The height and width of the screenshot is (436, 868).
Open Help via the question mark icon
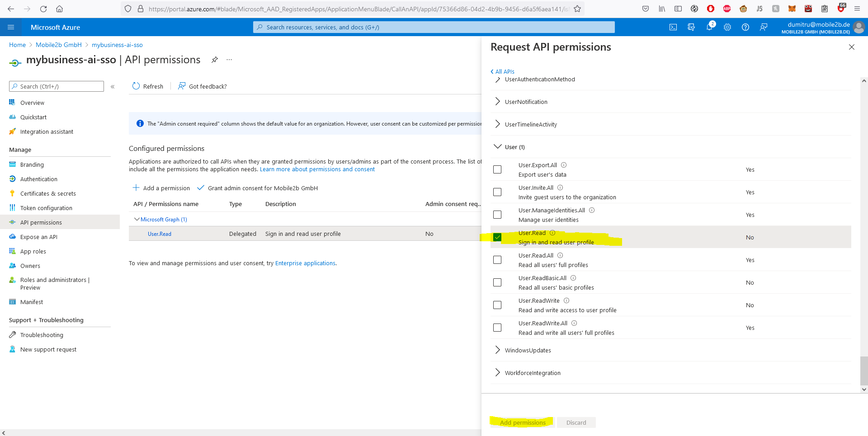745,27
